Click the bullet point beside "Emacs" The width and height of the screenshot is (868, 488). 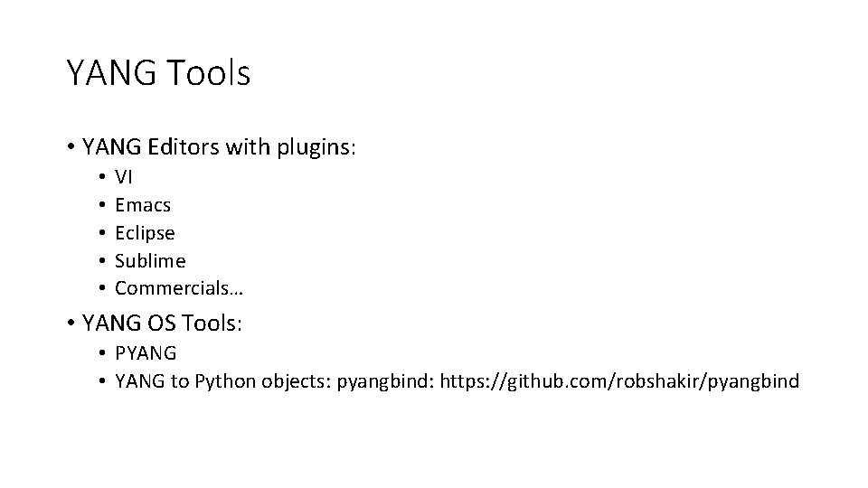point(104,206)
